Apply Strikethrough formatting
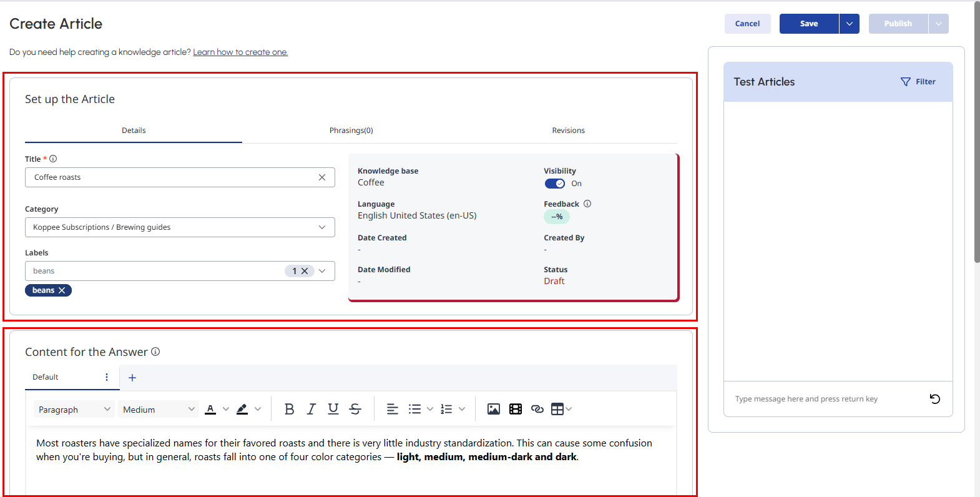Image resolution: width=980 pixels, height=497 pixels. click(x=355, y=409)
